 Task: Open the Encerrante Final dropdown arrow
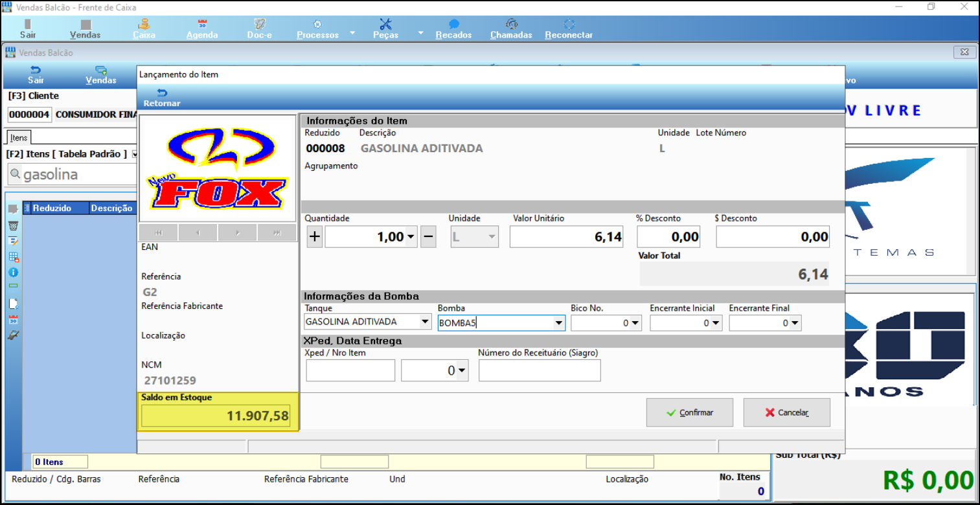795,322
